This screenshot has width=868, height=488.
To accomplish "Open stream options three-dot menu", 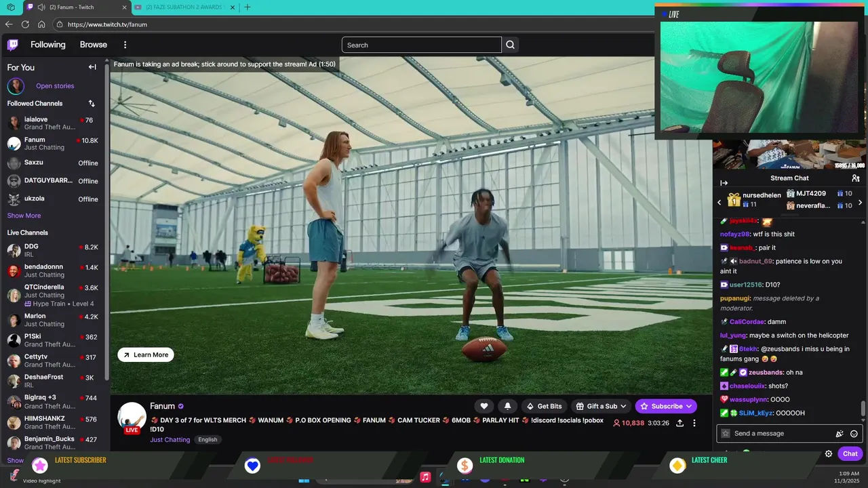I will click(x=694, y=423).
